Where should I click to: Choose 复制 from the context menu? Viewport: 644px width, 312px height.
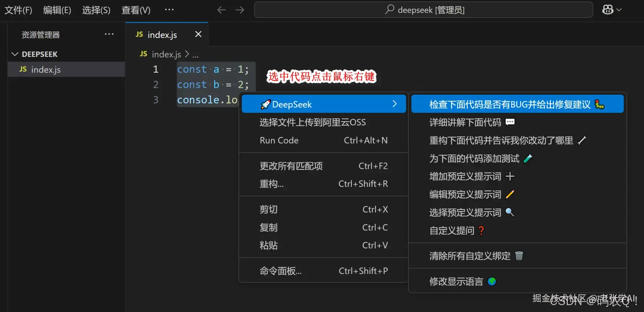(x=324, y=227)
